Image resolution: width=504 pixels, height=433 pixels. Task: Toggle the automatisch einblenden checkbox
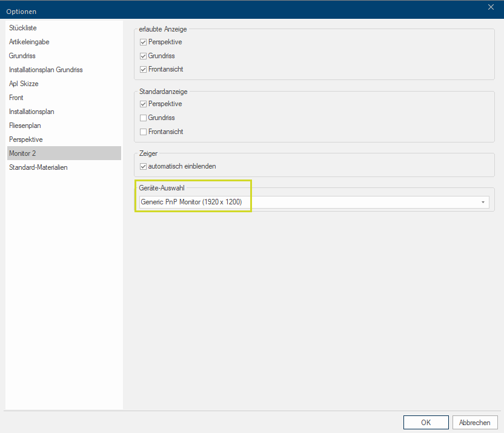144,167
